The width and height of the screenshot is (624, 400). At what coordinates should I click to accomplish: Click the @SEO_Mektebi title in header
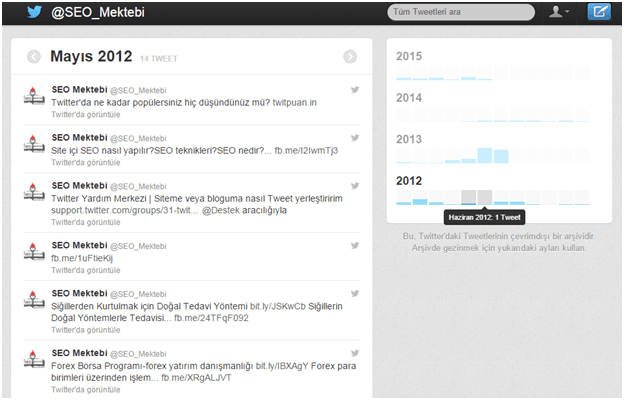[98, 12]
